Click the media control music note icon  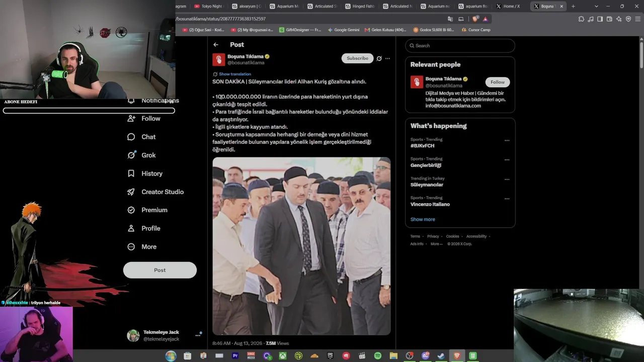[x=591, y=19]
